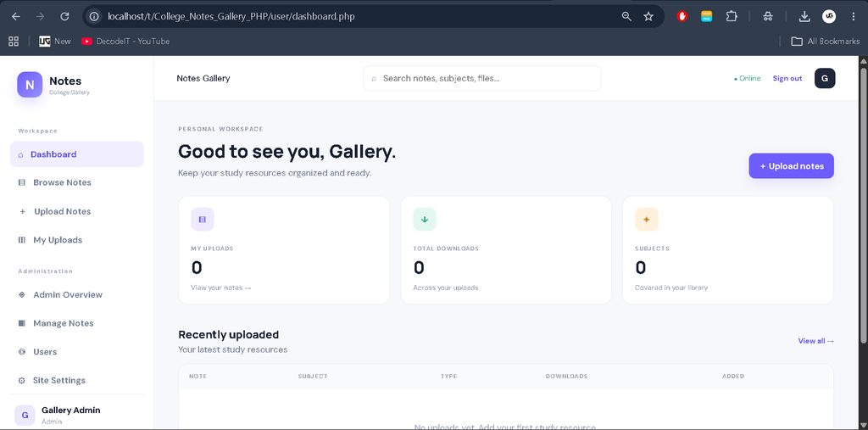Click the green Total Downloads arrow icon
Image resolution: width=868 pixels, height=430 pixels.
click(x=425, y=220)
